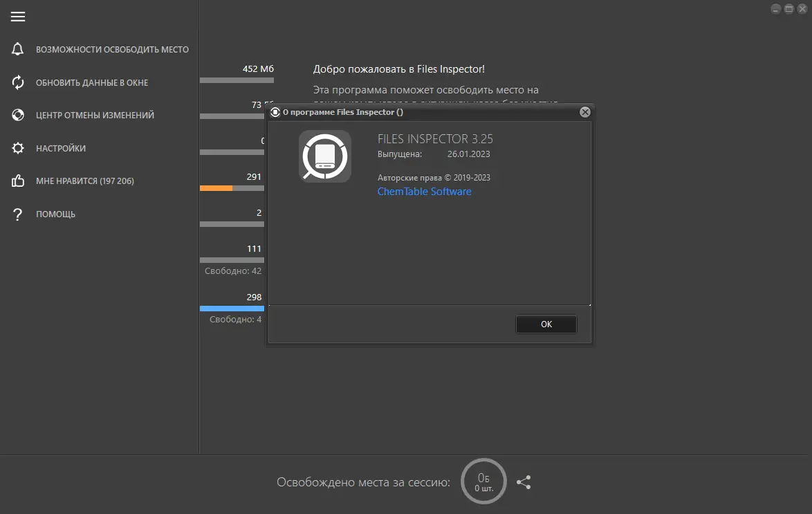Screen dimensions: 812x514
Task: Click the refresh icon to update window data
Action: (x=17, y=82)
